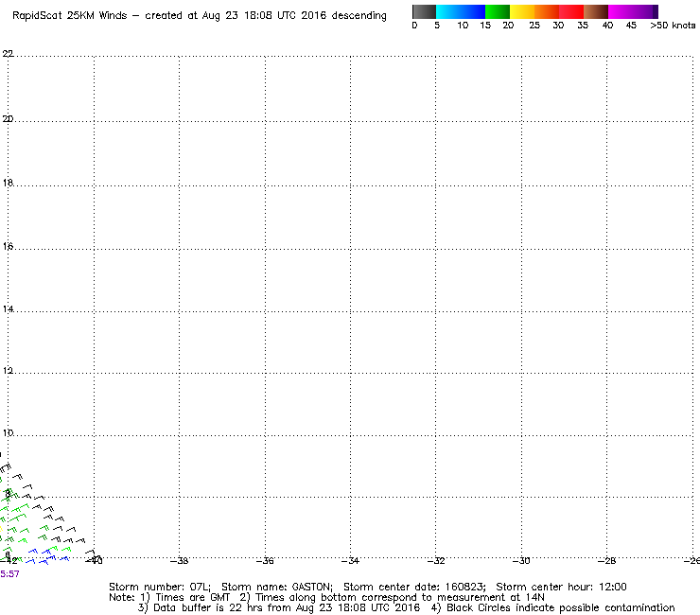Screen dimensions: 700x615
Task: Click the latitude label '14'
Action: pyautogui.click(x=8, y=309)
